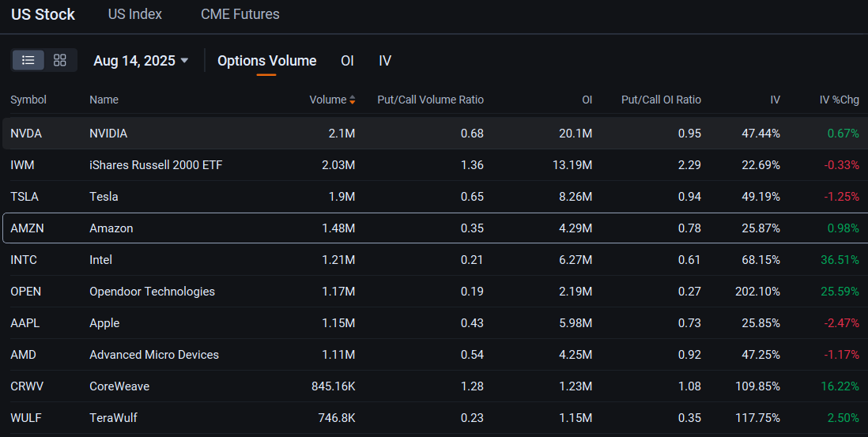Image resolution: width=868 pixels, height=437 pixels.
Task: Open the Aug 14, 2025 date dropdown
Action: (x=142, y=61)
